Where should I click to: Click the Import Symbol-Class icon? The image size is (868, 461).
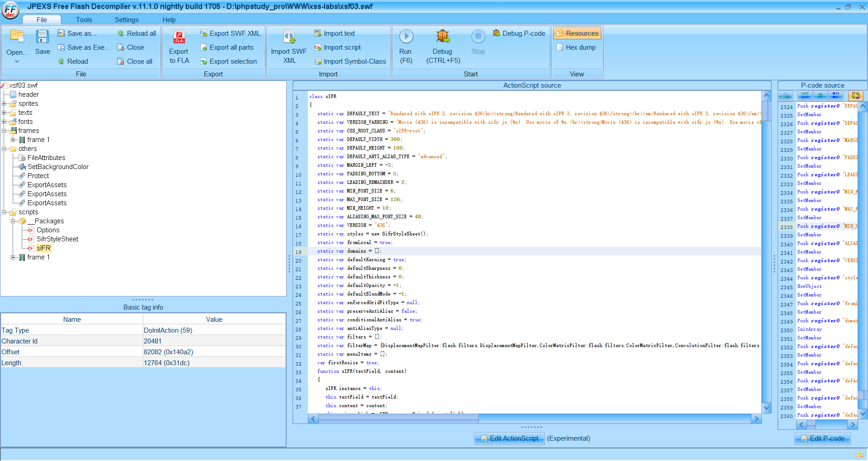pyautogui.click(x=318, y=61)
